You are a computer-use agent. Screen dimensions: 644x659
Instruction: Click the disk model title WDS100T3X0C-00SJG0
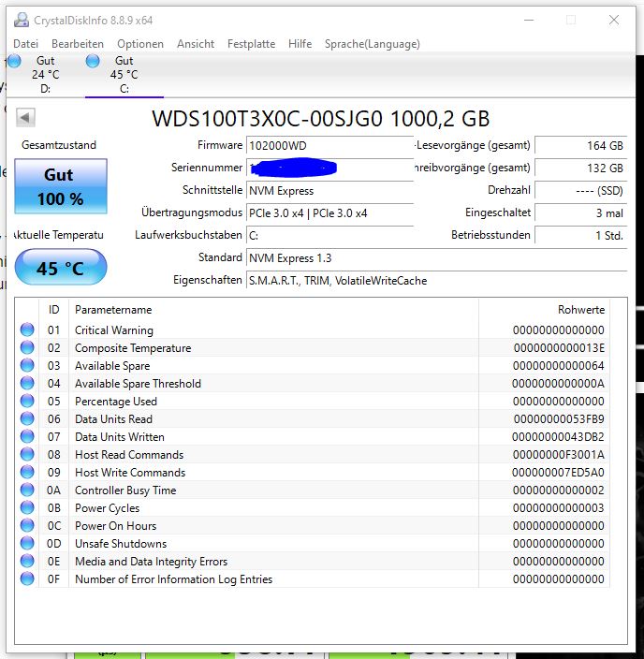321,119
